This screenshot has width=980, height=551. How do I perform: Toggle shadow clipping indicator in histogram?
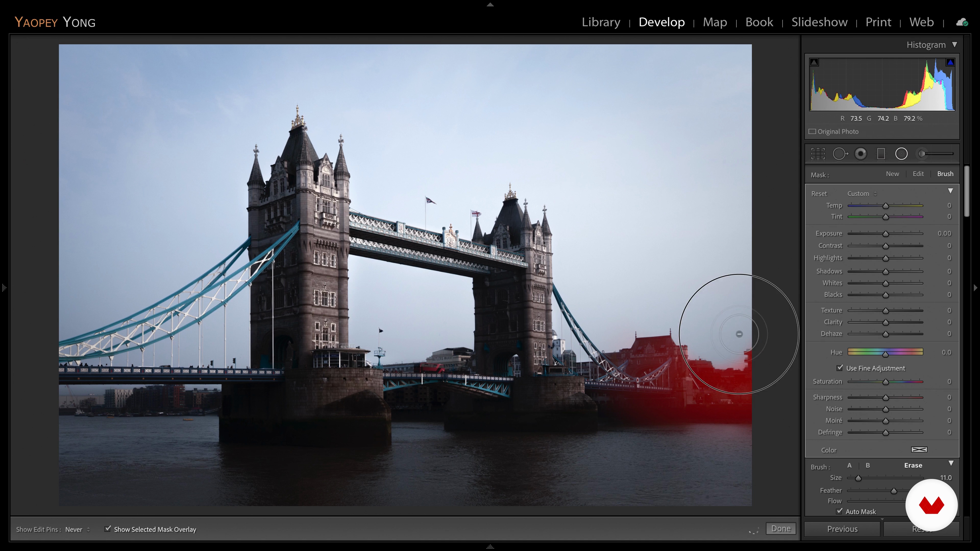(x=814, y=62)
